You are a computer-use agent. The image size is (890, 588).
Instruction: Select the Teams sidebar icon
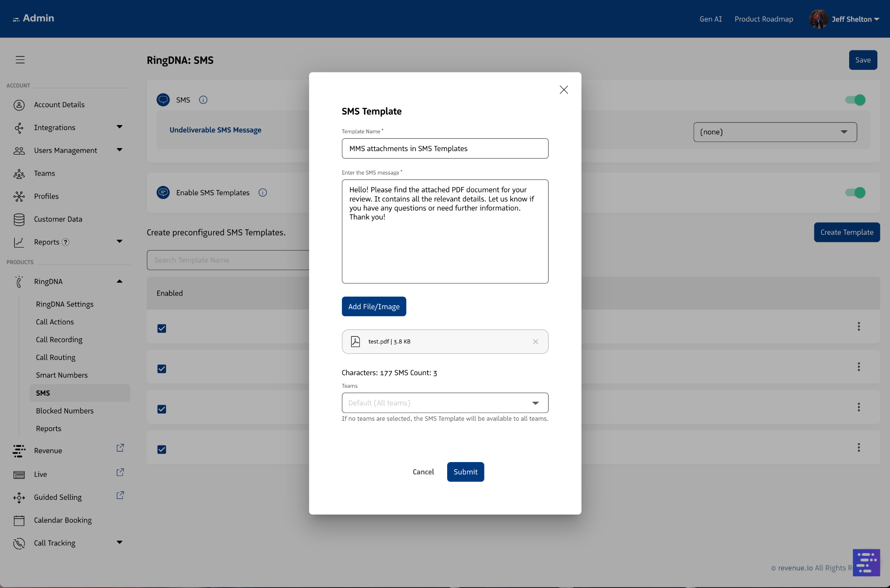coord(19,173)
